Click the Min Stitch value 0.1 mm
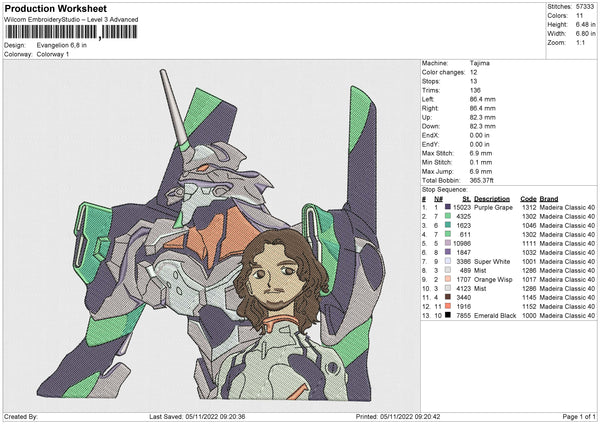The height and width of the screenshot is (424, 600). (481, 162)
